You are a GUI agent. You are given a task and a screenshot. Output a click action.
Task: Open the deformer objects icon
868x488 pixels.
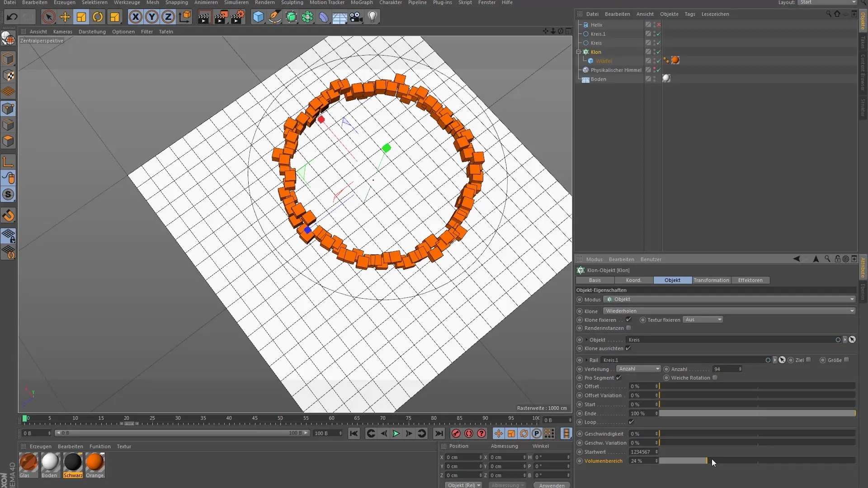(324, 17)
